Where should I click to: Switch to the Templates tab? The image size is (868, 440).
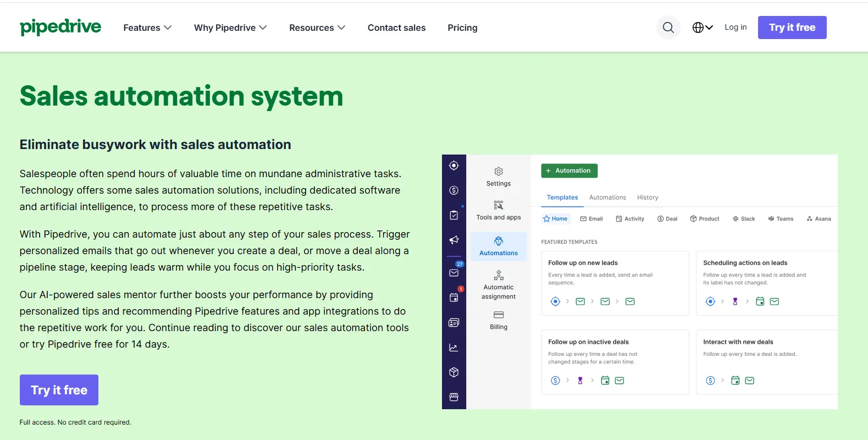(x=562, y=197)
